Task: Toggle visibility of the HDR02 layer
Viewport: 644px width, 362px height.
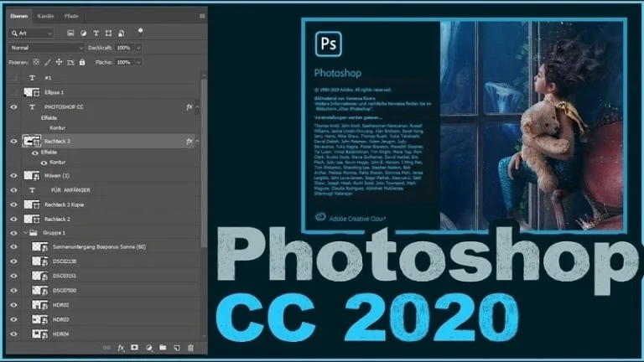Action: [x=13, y=305]
